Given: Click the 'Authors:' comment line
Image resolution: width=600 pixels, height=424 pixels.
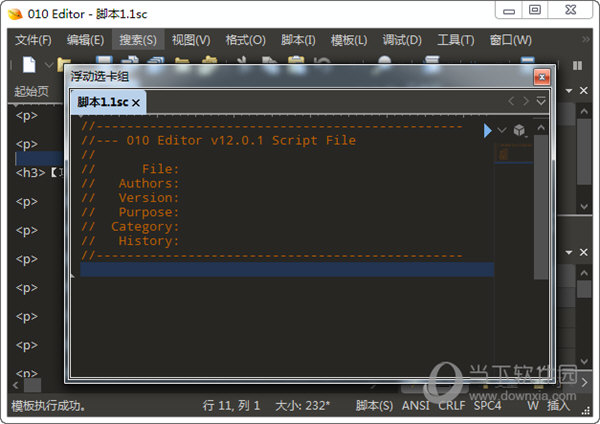Looking at the screenshot, I should [130, 183].
